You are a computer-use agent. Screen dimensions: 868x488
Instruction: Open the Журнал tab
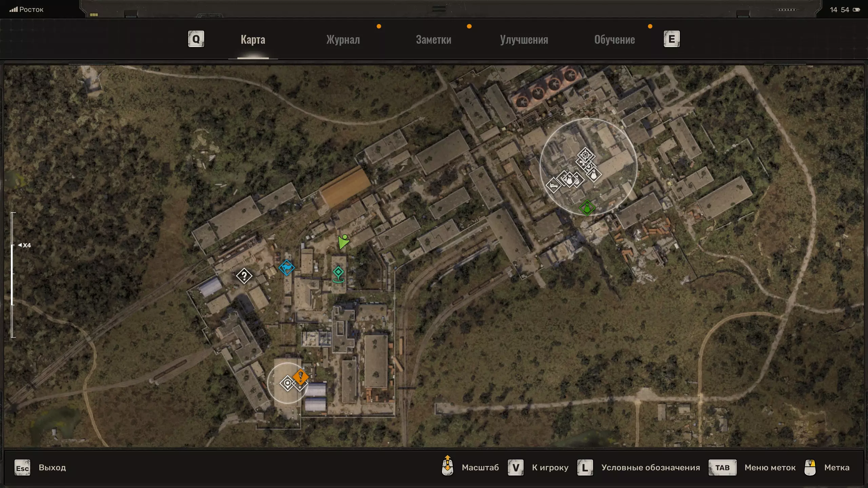pos(343,40)
